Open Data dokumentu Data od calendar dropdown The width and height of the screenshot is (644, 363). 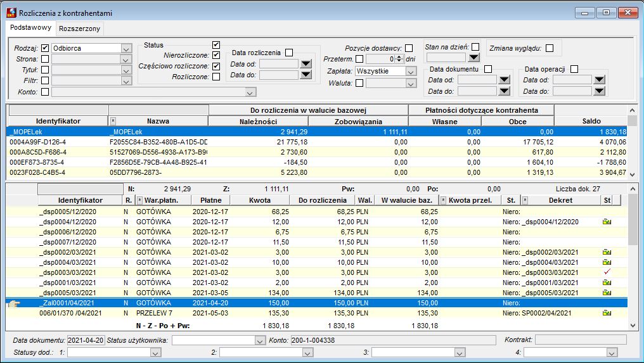point(505,80)
